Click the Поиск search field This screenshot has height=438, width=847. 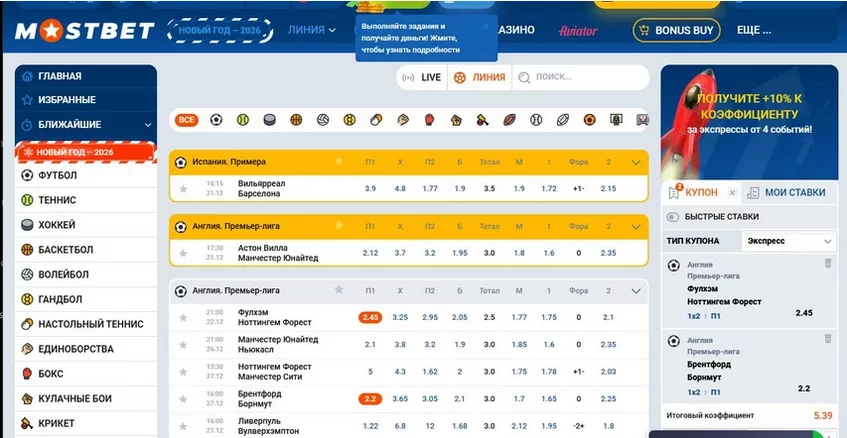pyautogui.click(x=577, y=77)
